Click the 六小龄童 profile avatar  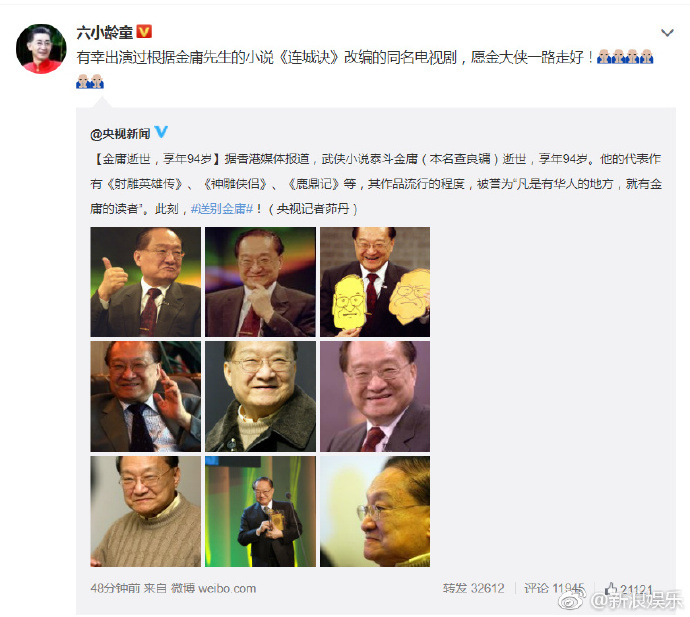pos(41,49)
